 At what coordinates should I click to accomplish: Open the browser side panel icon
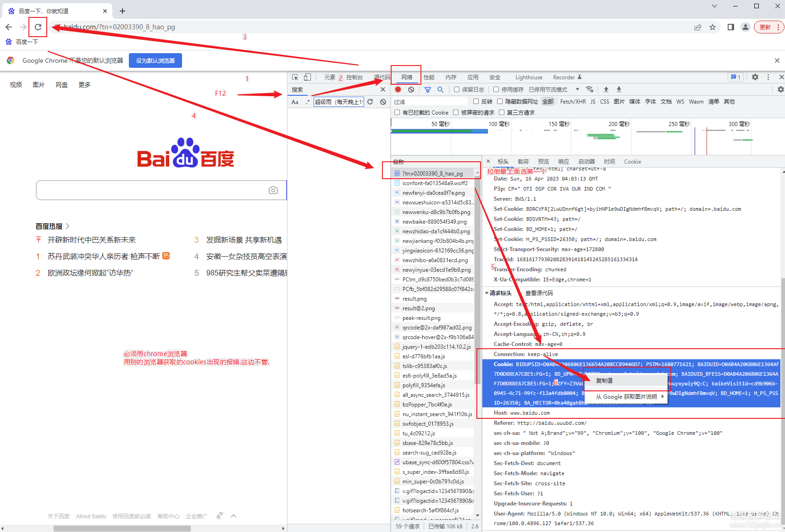click(x=731, y=27)
